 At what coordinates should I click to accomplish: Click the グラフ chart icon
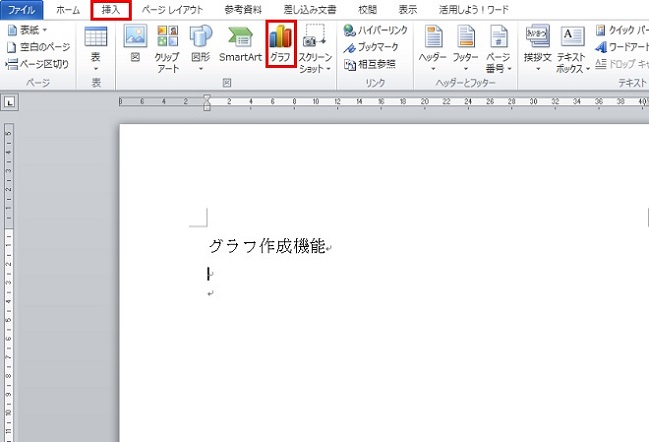[281, 43]
